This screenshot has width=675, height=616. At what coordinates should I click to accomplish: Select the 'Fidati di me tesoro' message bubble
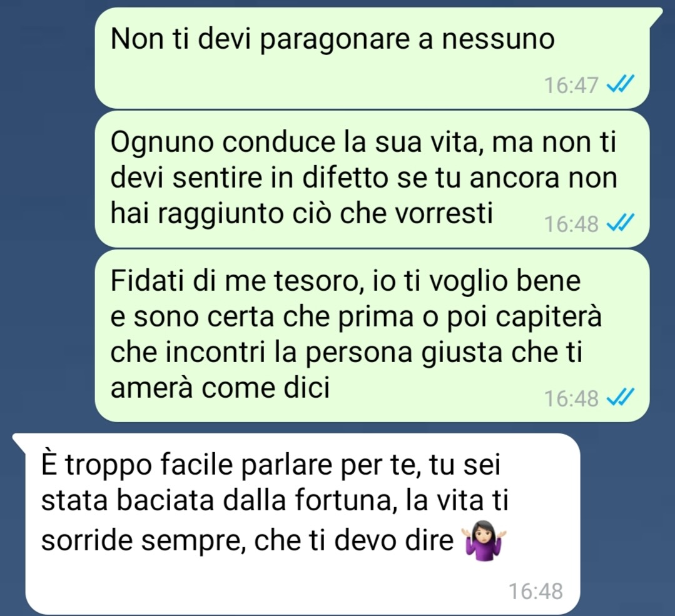point(372,336)
